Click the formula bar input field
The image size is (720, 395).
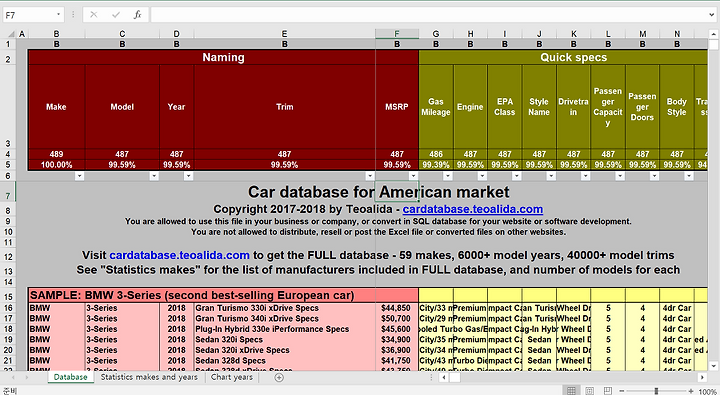coord(429,15)
